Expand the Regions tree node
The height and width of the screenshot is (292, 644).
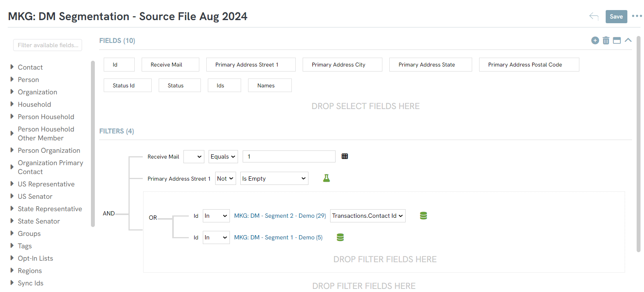12,270
